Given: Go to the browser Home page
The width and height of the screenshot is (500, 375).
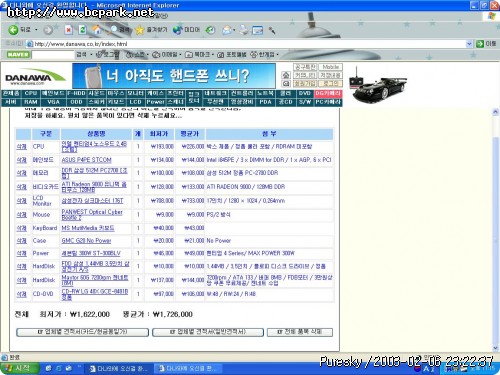Looking at the screenshot, I should click(97, 30).
